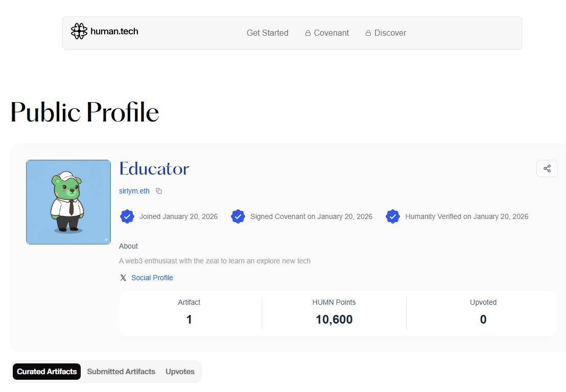The image size is (566, 392).
Task: Switch to the Submitted Artifacts tab
Action: [121, 372]
